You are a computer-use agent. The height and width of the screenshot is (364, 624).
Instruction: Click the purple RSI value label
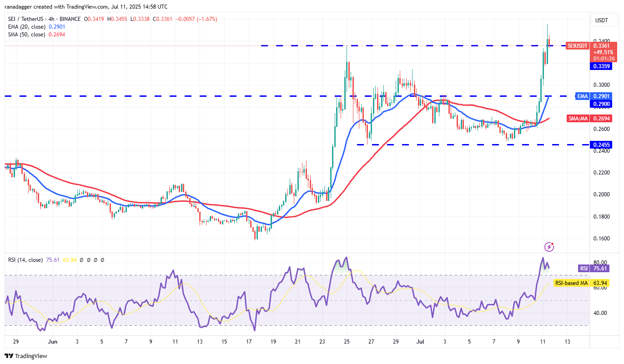click(584, 269)
